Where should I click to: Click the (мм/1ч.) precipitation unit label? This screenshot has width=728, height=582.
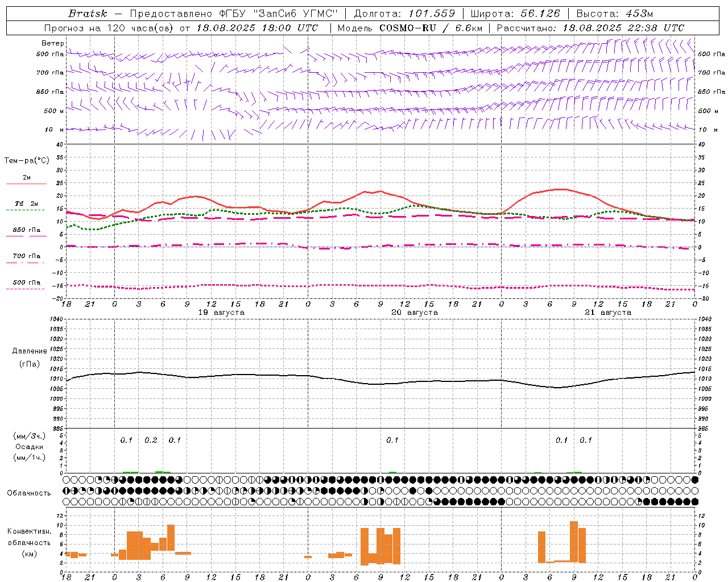(x=30, y=458)
